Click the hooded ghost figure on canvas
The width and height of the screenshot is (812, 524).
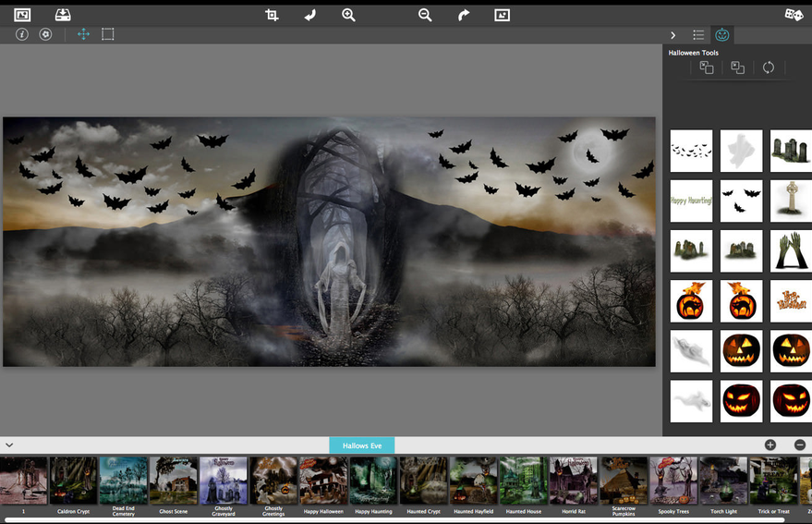pos(340,289)
